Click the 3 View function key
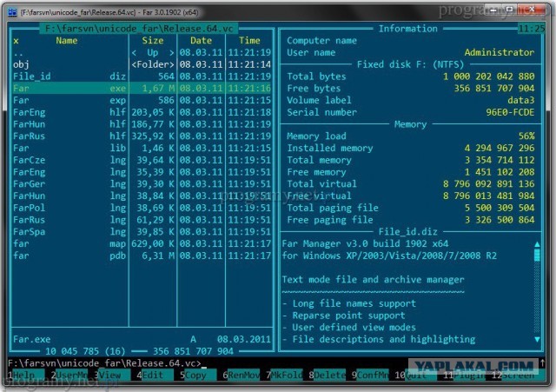The height and width of the screenshot is (392, 556). tap(112, 375)
